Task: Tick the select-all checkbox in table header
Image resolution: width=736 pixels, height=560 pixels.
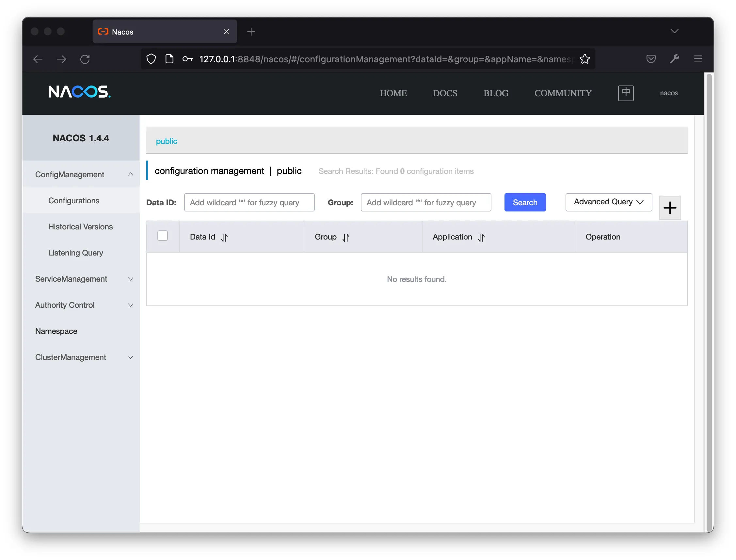Action: (x=162, y=236)
